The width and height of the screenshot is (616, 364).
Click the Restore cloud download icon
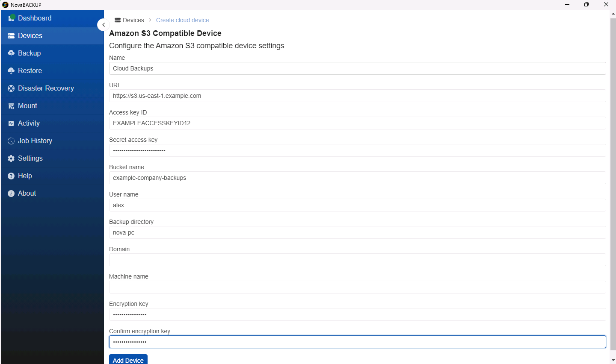[11, 70]
